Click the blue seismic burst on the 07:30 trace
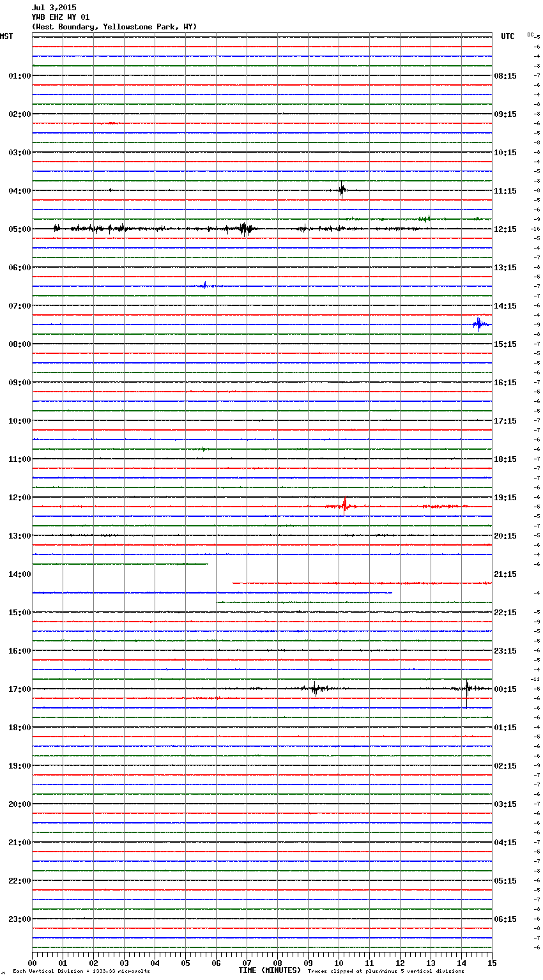The width and height of the screenshot is (543, 980). coord(479,324)
